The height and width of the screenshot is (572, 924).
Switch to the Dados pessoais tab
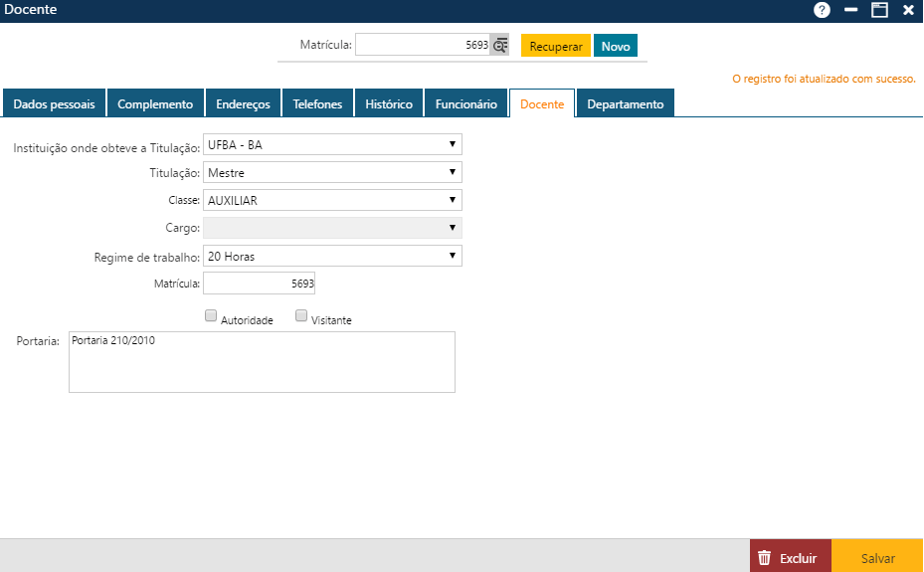55,103
